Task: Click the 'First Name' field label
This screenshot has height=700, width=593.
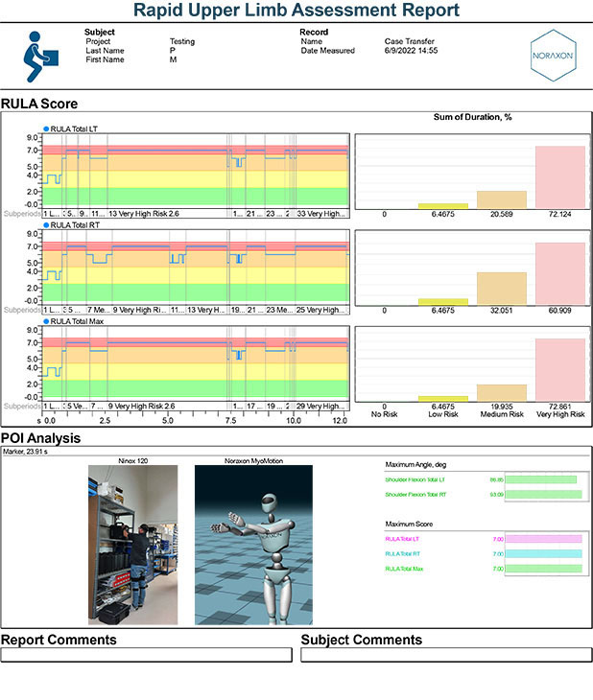Action: [105, 59]
